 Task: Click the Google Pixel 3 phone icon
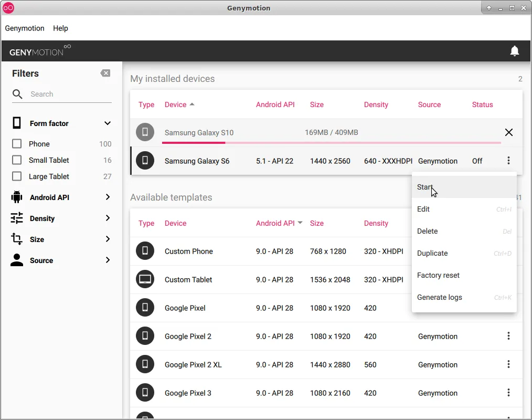(x=145, y=393)
